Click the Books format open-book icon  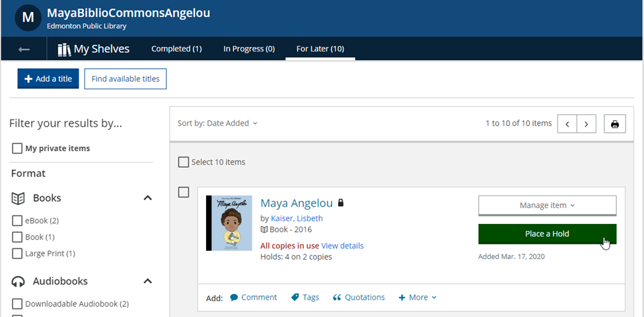point(18,198)
